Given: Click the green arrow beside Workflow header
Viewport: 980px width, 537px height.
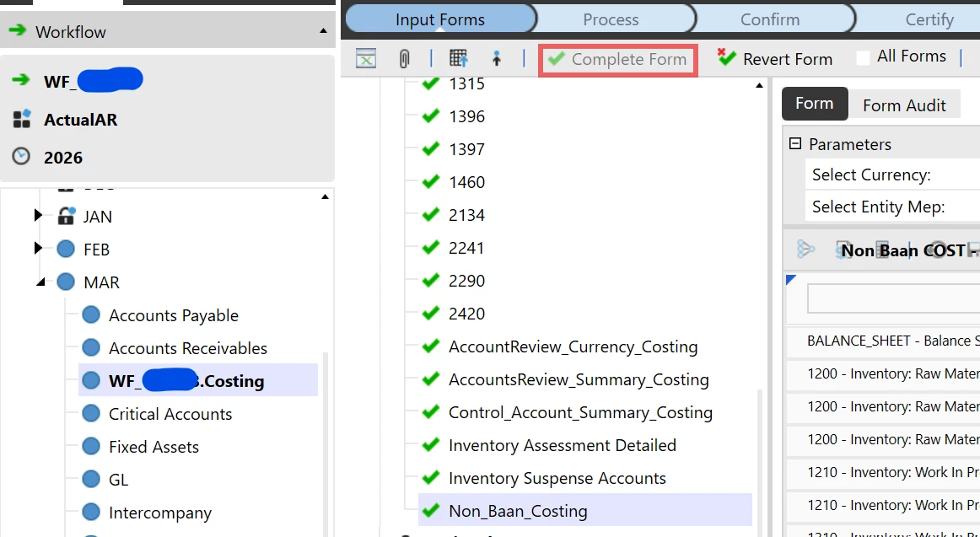Looking at the screenshot, I should click(x=18, y=30).
